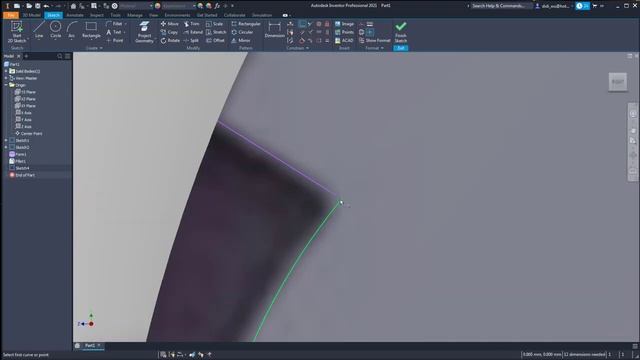The image size is (640, 360).
Task: Switch to the Part1 document tab
Action: tap(90, 346)
